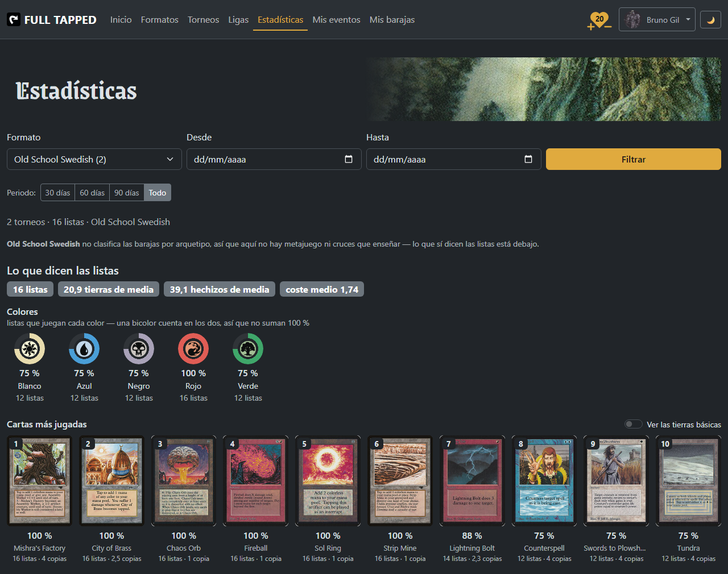The height and width of the screenshot is (574, 728).
Task: Click the black mana skull icon
Action: tap(139, 348)
